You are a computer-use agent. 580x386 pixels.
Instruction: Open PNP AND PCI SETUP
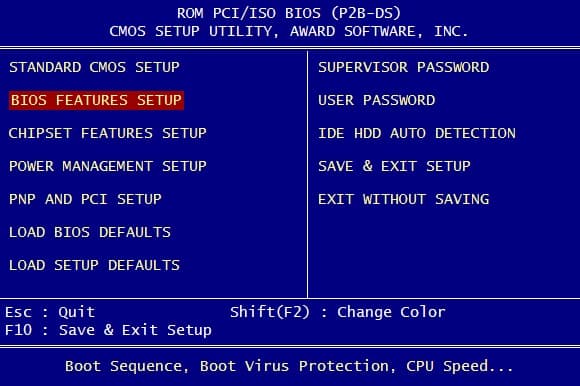coord(85,199)
